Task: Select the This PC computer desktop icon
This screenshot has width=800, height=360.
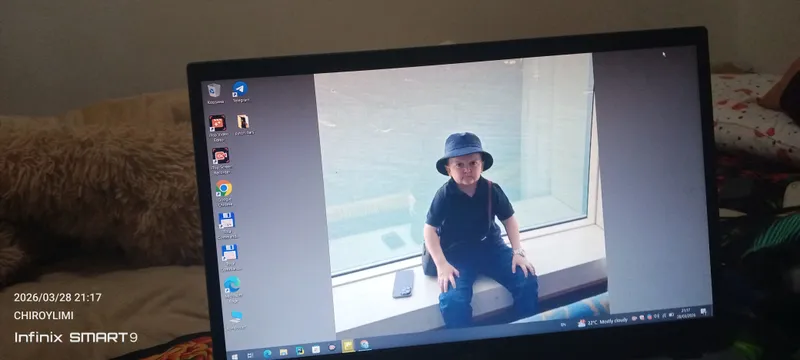Action: pos(236,320)
